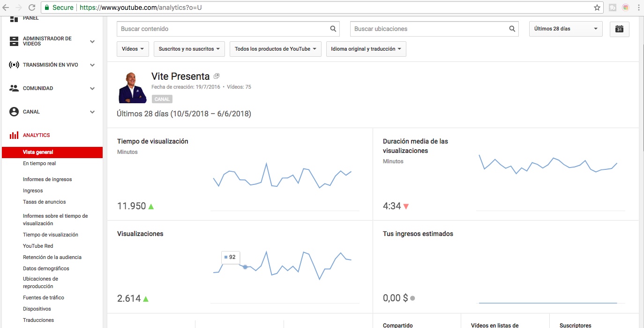This screenshot has height=328, width=644.
Task: Click the browser address bar URL
Action: [x=141, y=8]
